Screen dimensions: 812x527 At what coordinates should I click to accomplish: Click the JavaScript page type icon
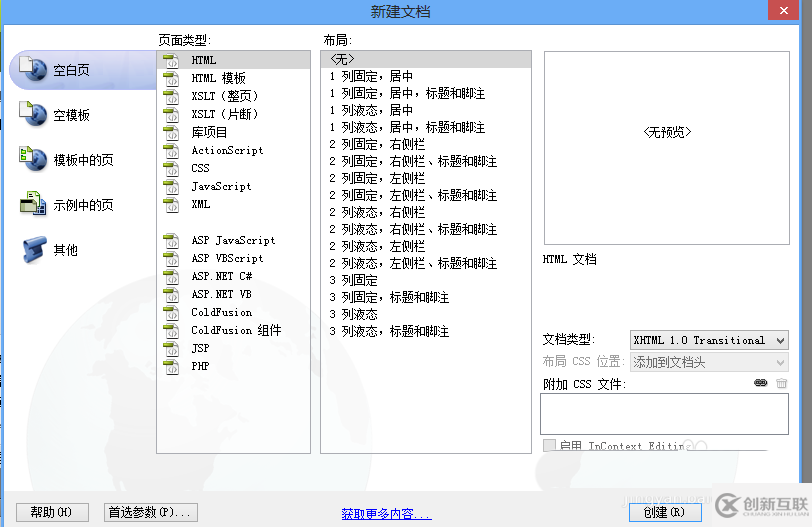point(171,186)
